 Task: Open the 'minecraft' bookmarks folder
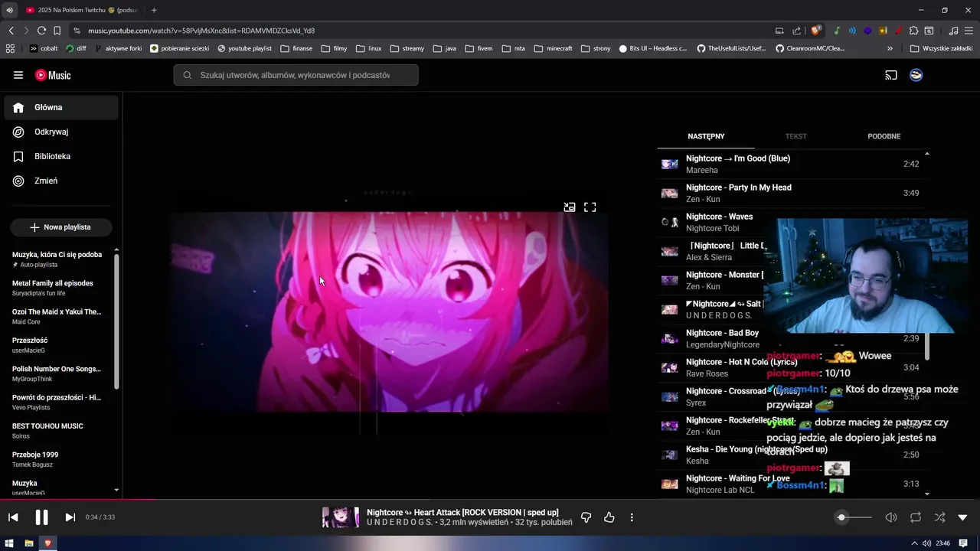[x=553, y=48]
